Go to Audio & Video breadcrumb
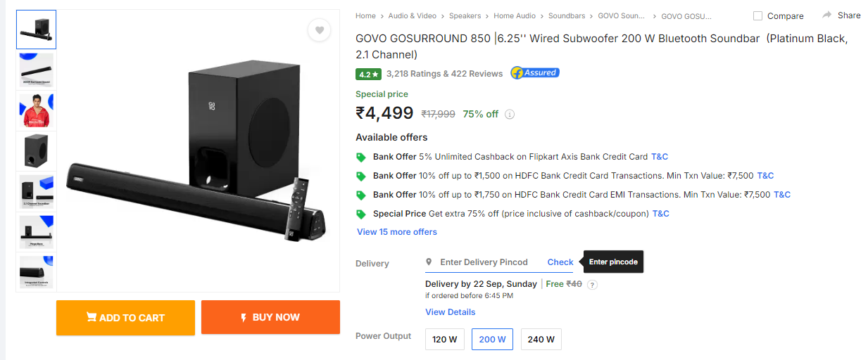 [412, 15]
